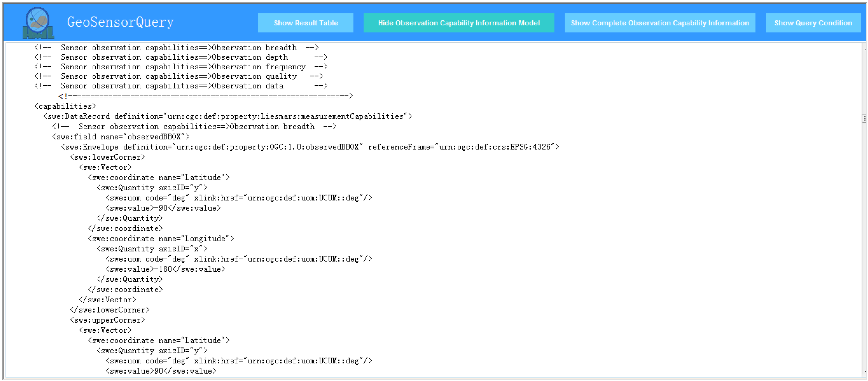Click the vertical scrollbar thumb

pyautogui.click(x=864, y=118)
